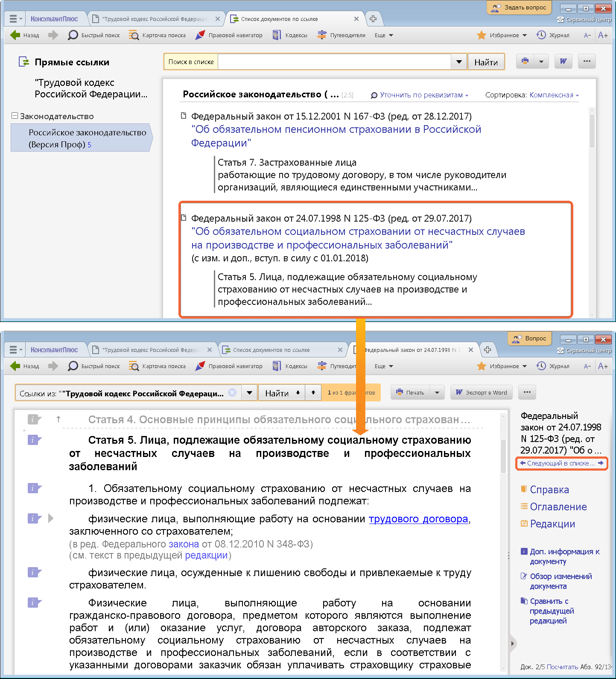This screenshot has height=679, width=616.
Task: Click Вопрос button in the lower window
Action: pos(529,338)
